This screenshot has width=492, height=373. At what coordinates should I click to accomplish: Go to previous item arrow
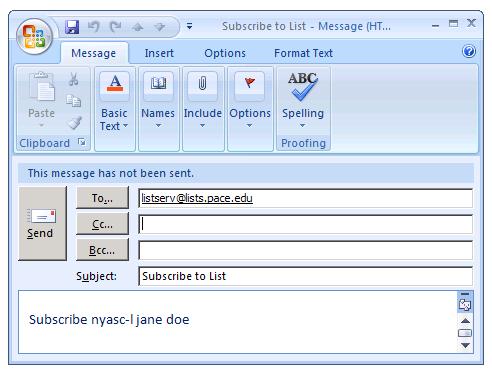tap(138, 27)
